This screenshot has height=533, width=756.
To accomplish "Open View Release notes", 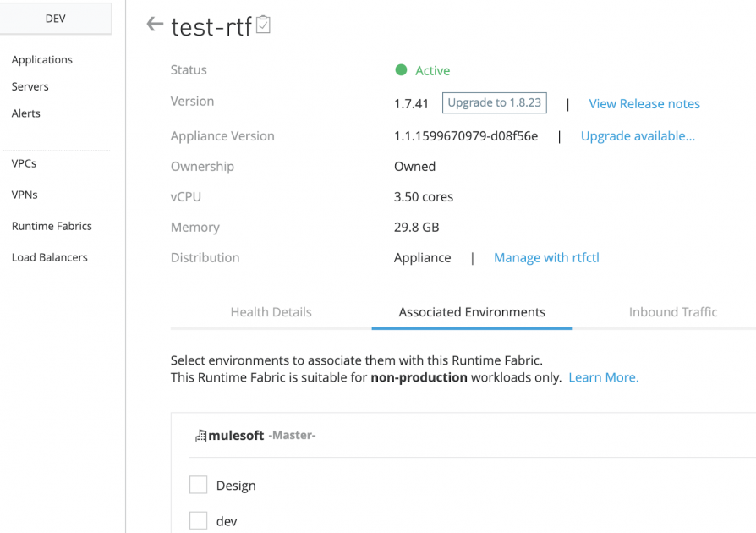I will [x=644, y=103].
